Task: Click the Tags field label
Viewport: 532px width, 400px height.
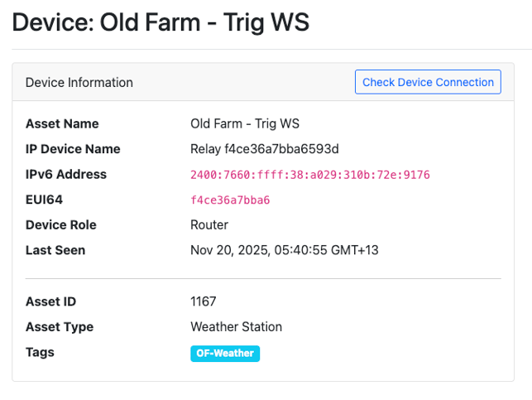Action: (x=40, y=352)
